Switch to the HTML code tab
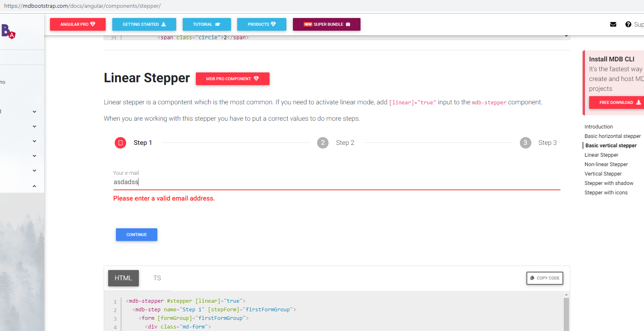 pos(123,278)
